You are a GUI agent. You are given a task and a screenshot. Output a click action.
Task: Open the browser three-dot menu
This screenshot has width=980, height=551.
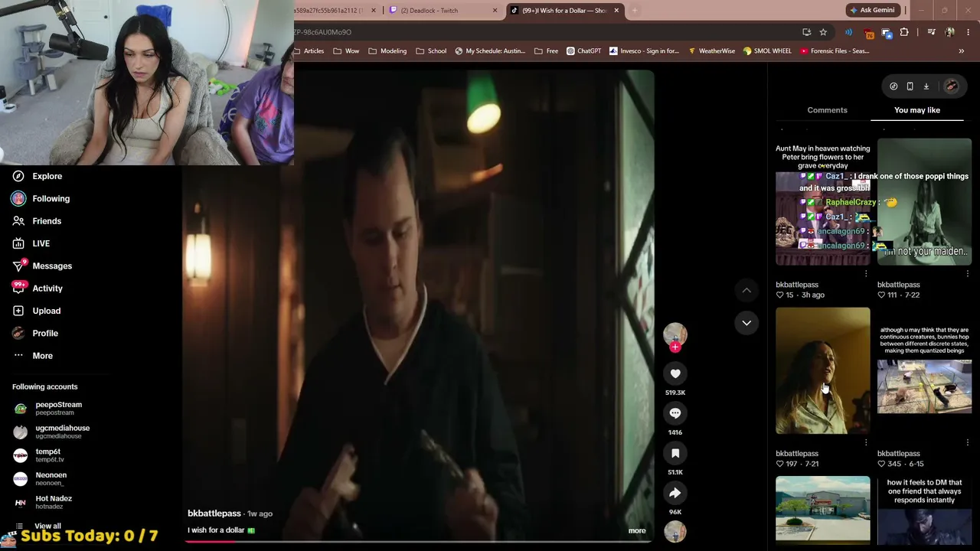point(969,32)
